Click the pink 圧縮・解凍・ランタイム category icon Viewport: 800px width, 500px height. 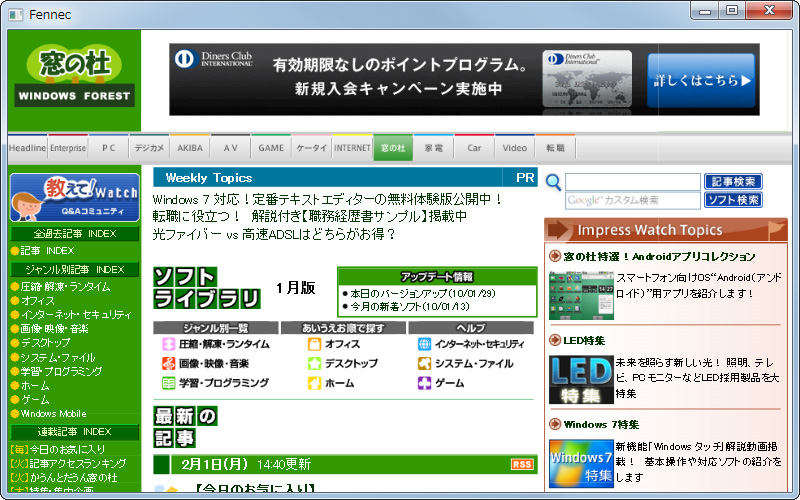click(168, 344)
